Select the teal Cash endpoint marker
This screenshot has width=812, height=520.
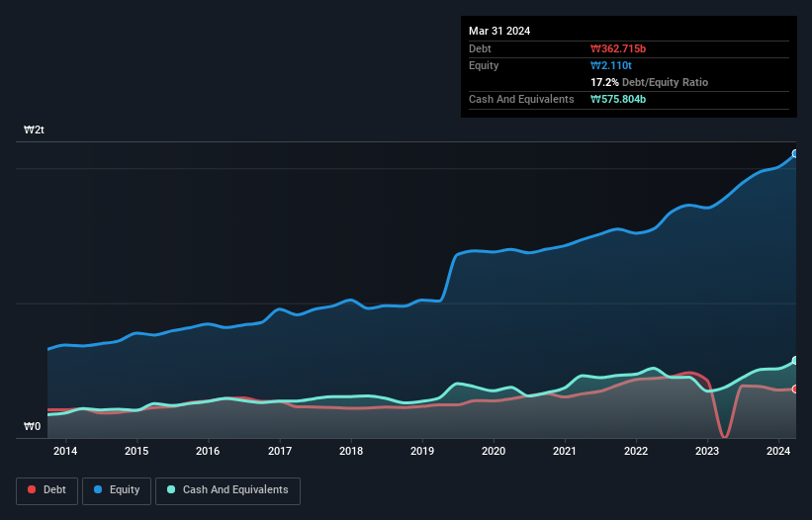click(x=795, y=360)
